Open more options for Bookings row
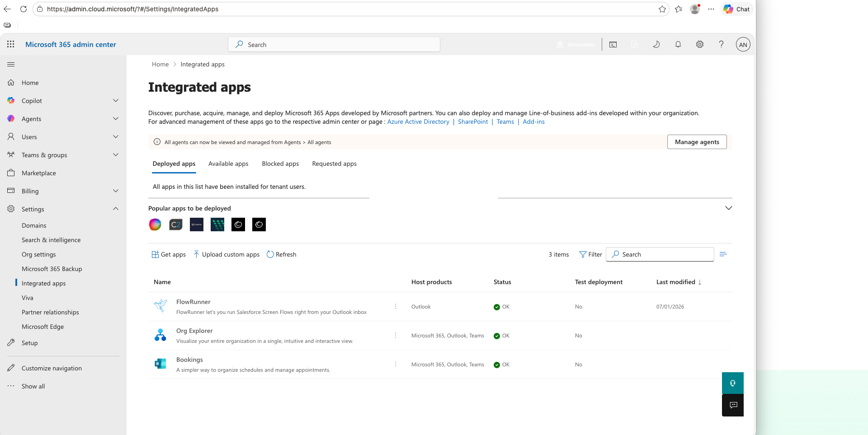 coord(396,364)
